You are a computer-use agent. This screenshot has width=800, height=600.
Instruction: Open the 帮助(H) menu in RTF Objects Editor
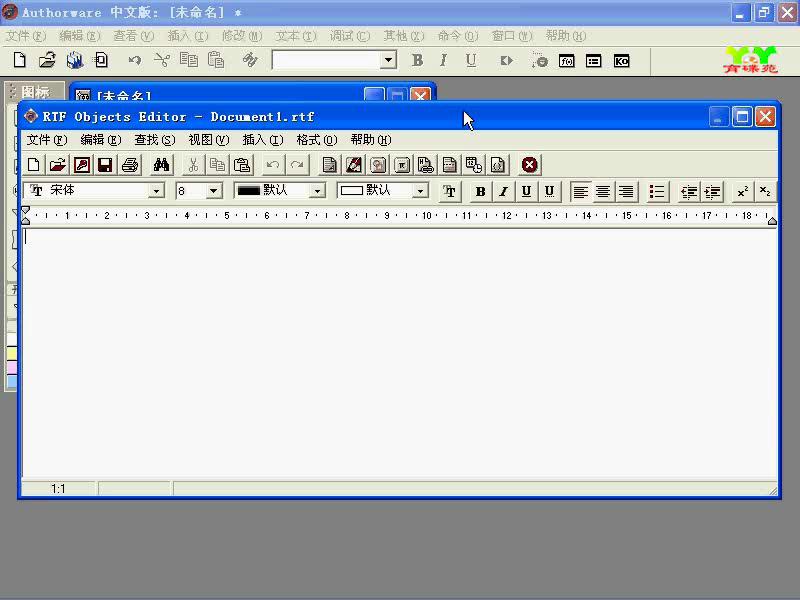click(371, 140)
